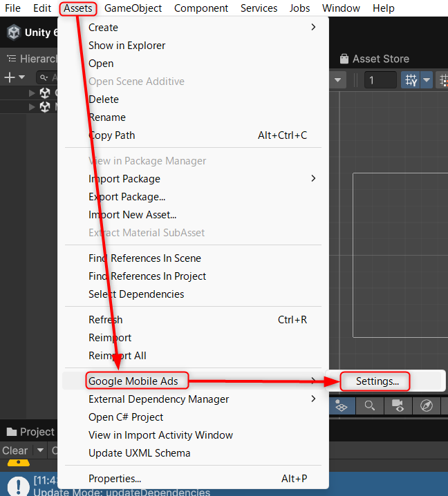Click the console warning exclamation icon
This screenshot has width=448, height=496.
[19, 485]
